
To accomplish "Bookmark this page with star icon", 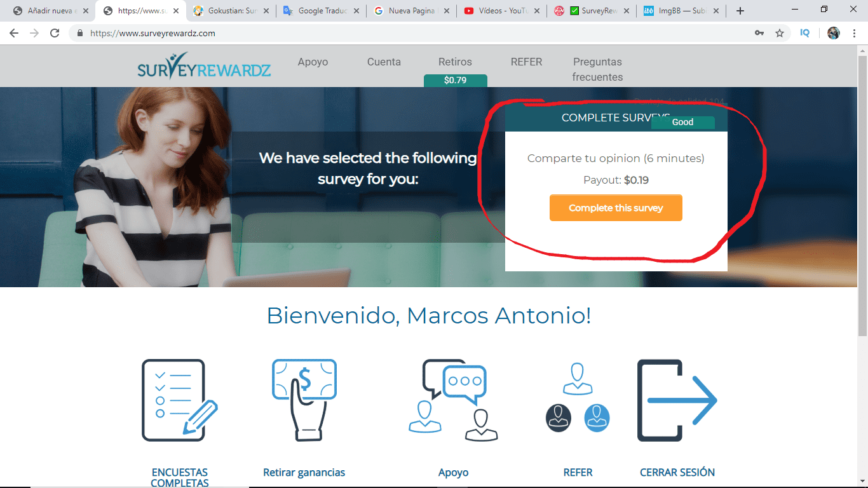I will click(x=780, y=33).
